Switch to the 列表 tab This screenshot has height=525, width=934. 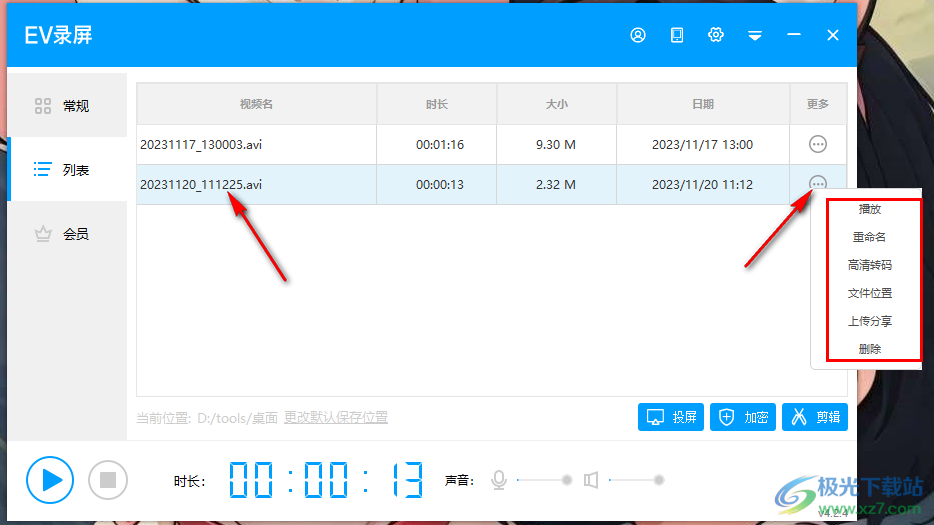(x=67, y=169)
